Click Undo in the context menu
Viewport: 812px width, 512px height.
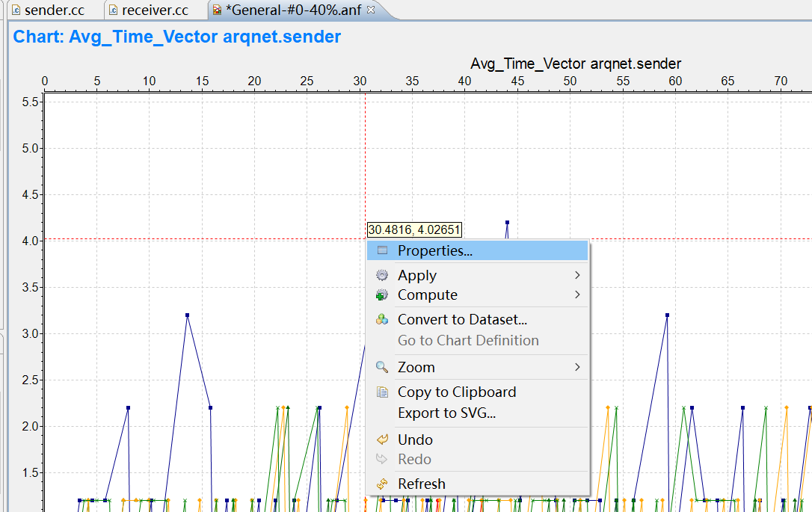coord(477,439)
